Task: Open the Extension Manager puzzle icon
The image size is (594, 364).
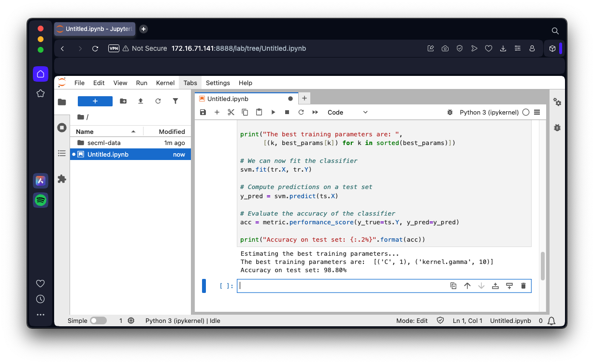Action: click(x=62, y=179)
